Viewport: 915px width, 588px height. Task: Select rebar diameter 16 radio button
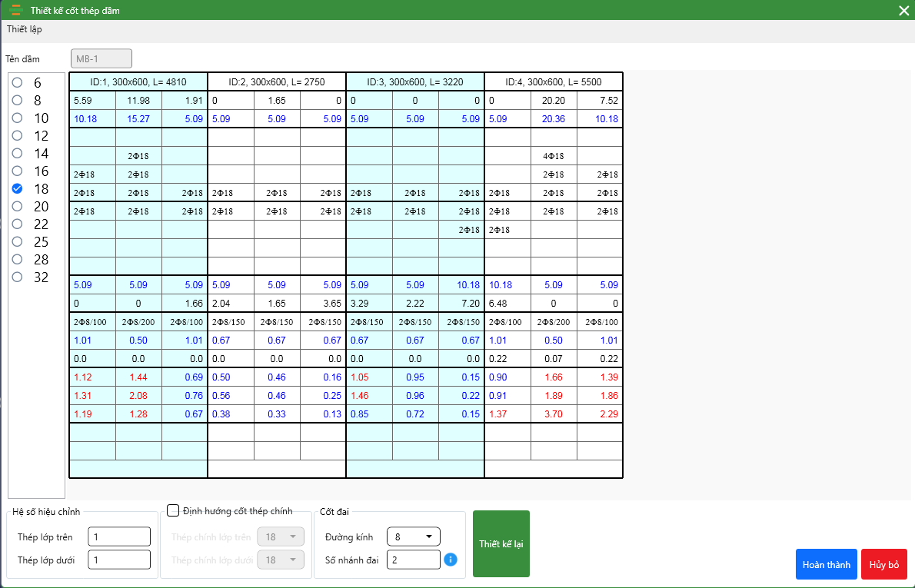pos(17,171)
